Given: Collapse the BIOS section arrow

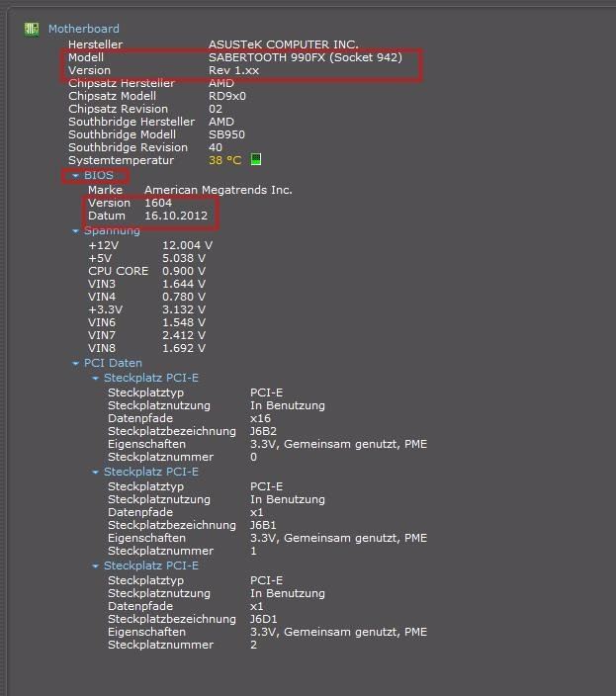Looking at the screenshot, I should (x=75, y=176).
